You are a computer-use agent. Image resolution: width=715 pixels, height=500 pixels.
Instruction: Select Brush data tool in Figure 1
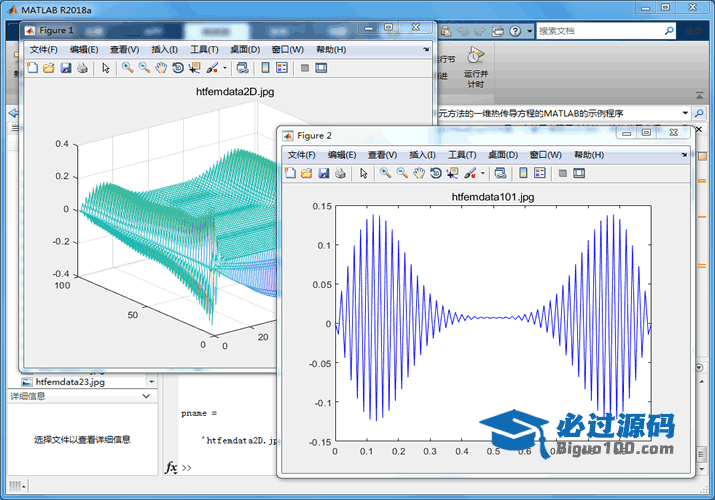pyautogui.click(x=212, y=68)
